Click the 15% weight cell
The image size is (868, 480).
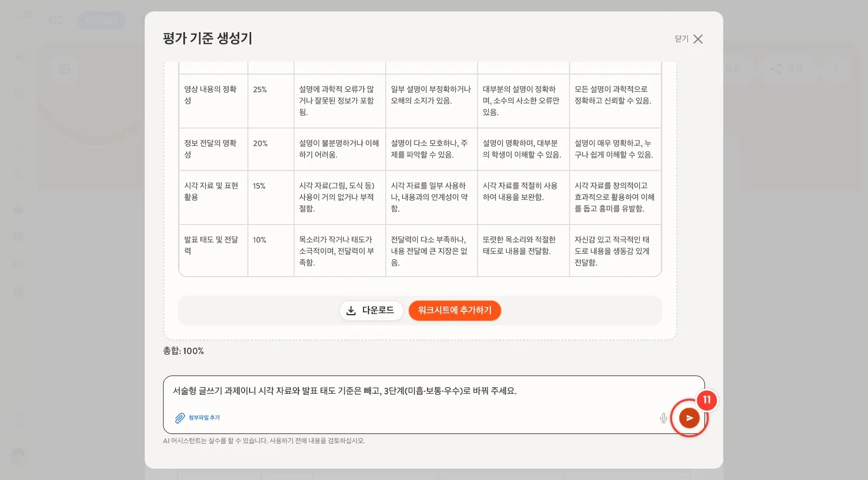point(271,197)
